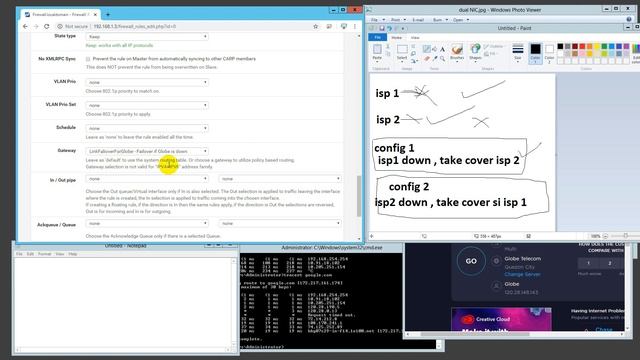Open the Notepad File menu

(x=19, y=254)
